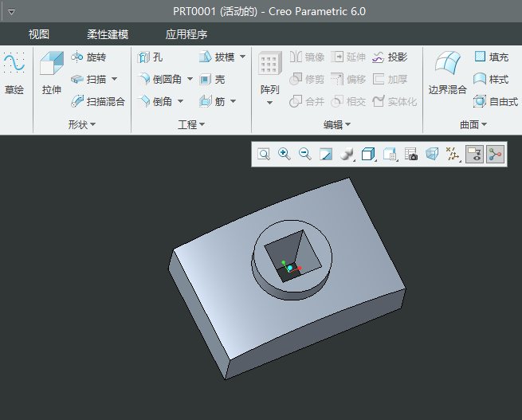
Task: Toggle annotation display button
Action: 474,155
